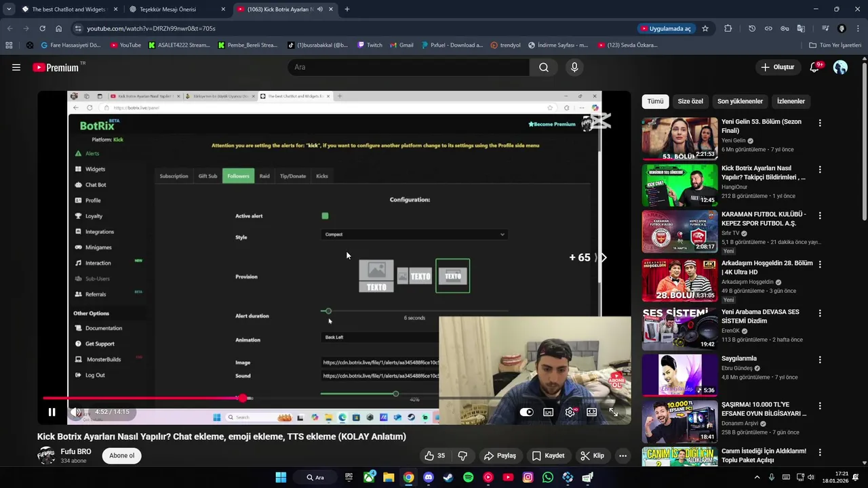
Task: Open Discord from the taskbar
Action: point(428,477)
